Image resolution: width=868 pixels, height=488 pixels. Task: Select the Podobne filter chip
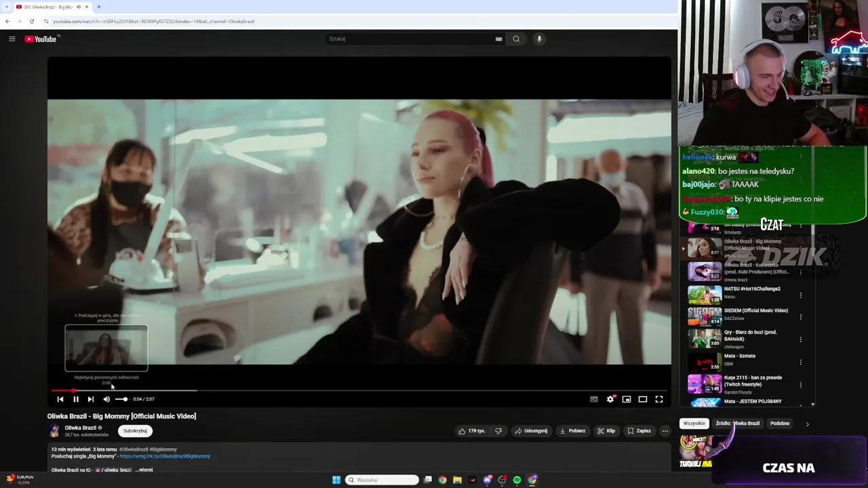[x=780, y=424]
